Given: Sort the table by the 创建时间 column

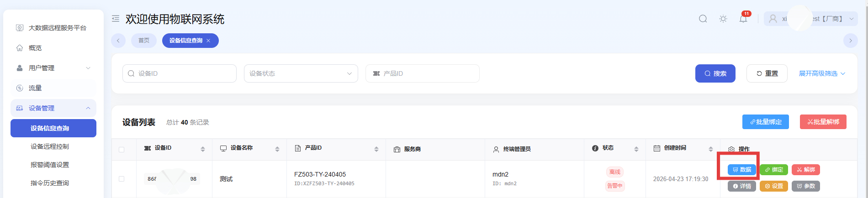Looking at the screenshot, I should (x=711, y=149).
